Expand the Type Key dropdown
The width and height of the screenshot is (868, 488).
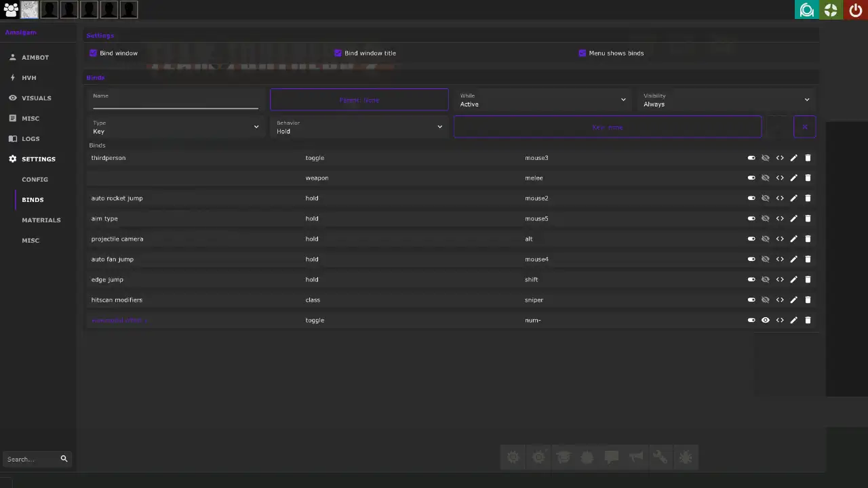[x=176, y=127]
